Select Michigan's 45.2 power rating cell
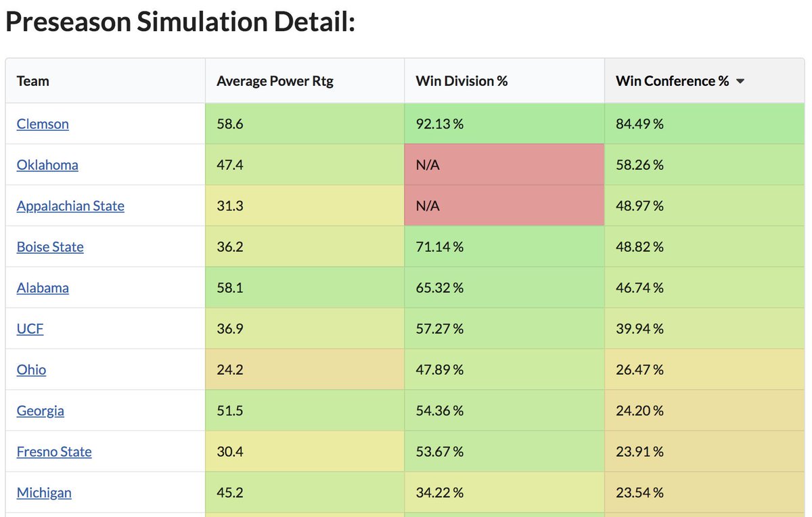The image size is (812, 517). (305, 493)
